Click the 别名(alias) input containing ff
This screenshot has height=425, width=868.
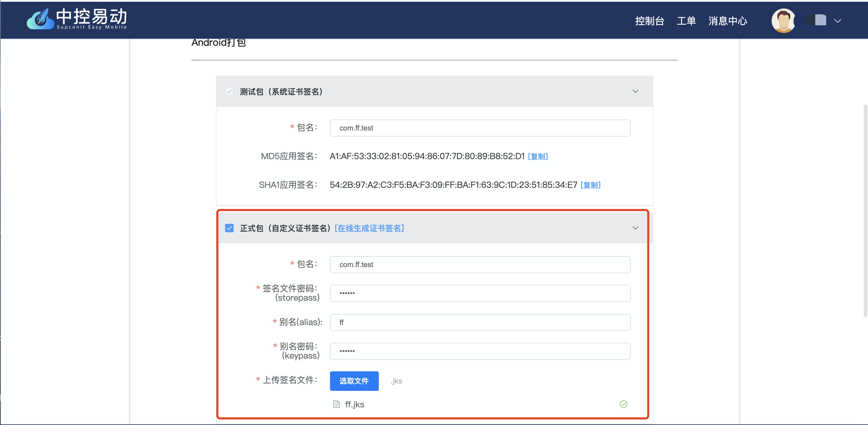click(480, 322)
